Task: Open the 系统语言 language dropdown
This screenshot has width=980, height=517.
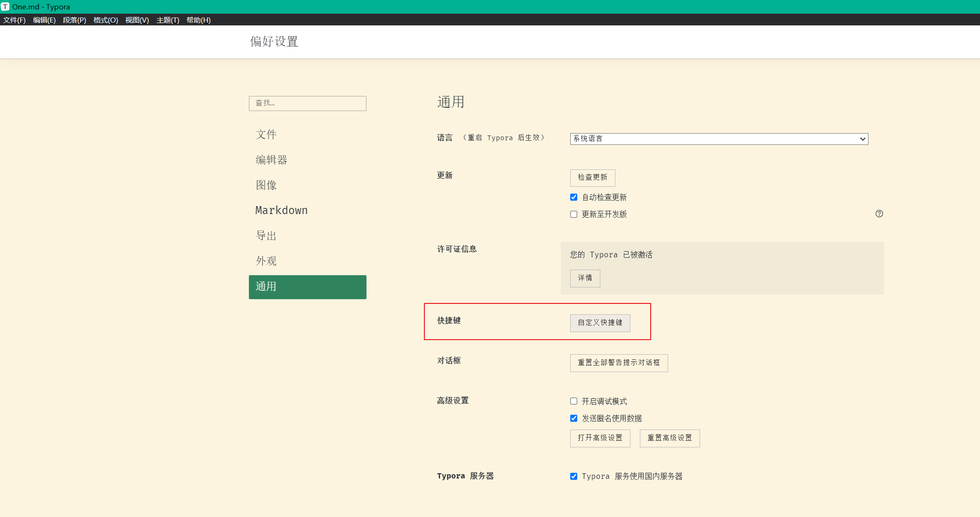Action: (x=719, y=139)
